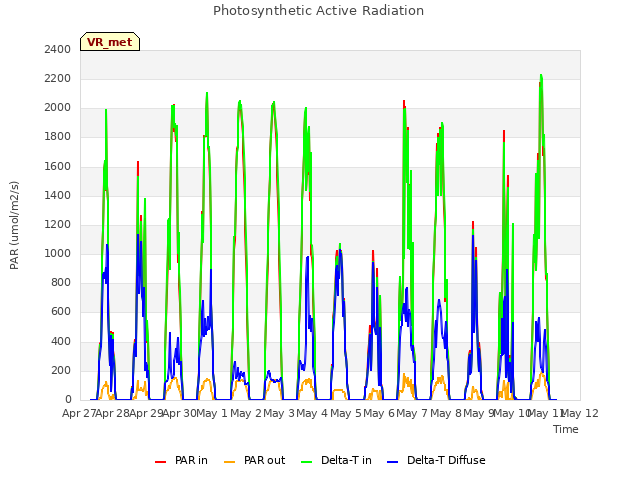Image resolution: width=640 pixels, height=480 pixels.
Task: Click the May 1 x-axis label
Action: click(212, 414)
